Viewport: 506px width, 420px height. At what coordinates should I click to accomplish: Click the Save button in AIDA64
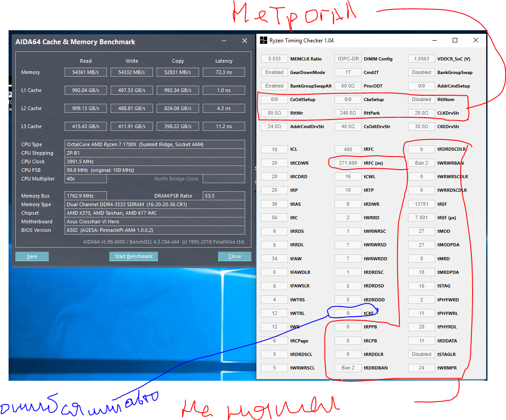click(x=32, y=256)
